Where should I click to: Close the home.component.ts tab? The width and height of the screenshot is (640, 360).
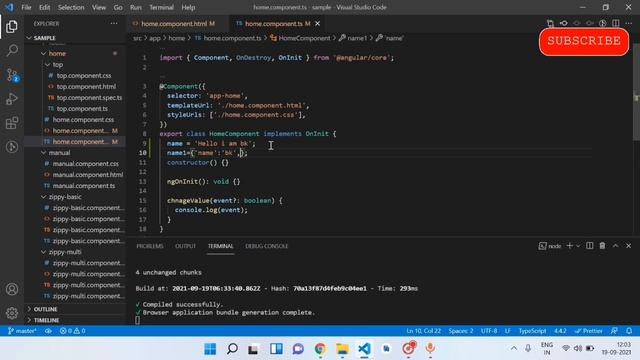coord(318,24)
